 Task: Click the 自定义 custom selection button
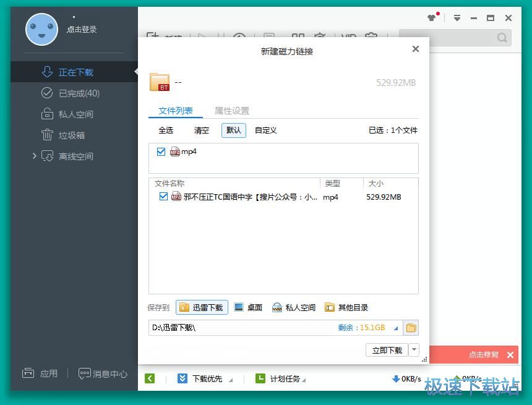click(265, 130)
